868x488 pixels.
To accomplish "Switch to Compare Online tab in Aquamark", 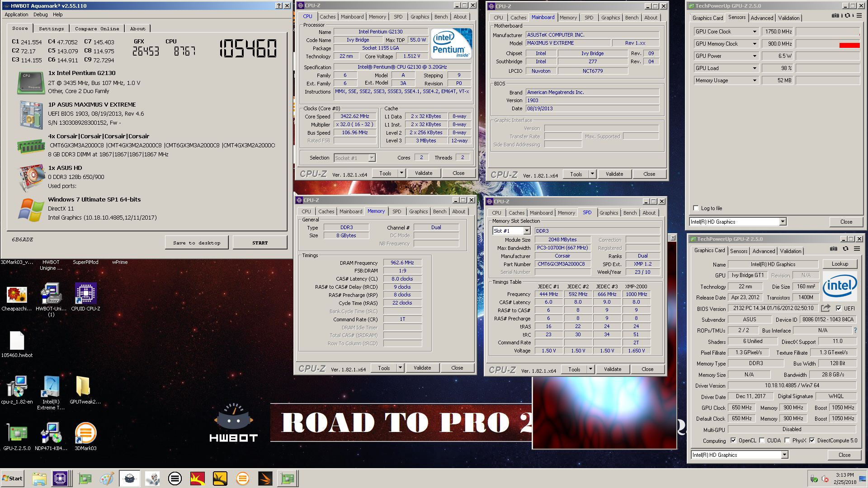I will [x=97, y=28].
